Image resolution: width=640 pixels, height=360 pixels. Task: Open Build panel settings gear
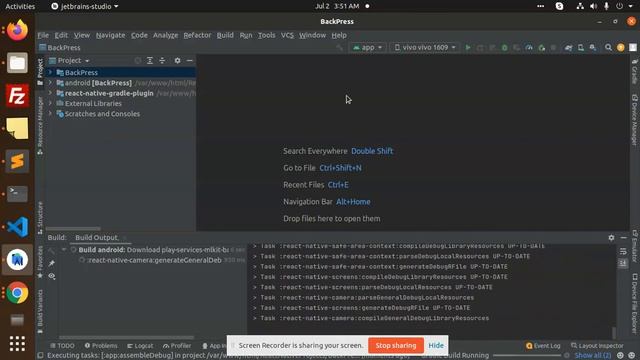611,238
